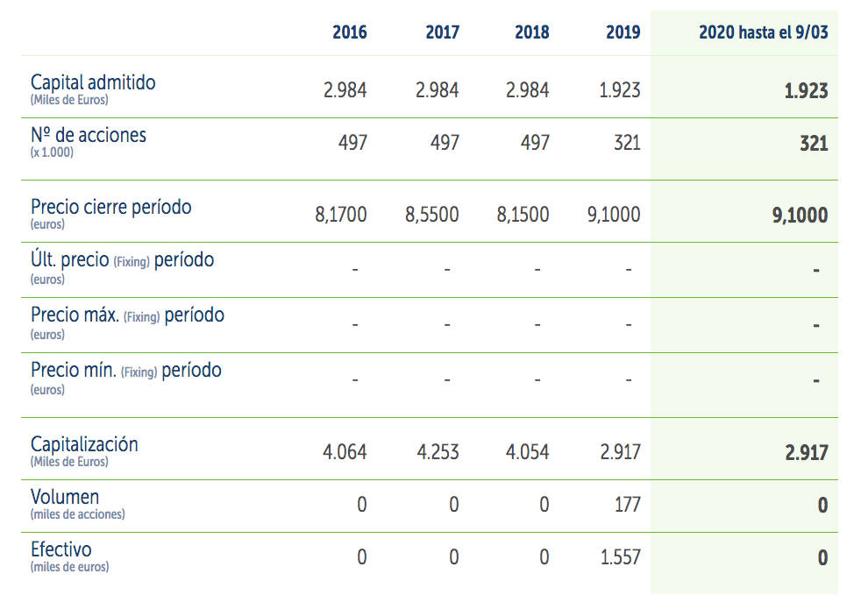Click the 2017 column header
The image size is (868, 602).
[x=442, y=32]
